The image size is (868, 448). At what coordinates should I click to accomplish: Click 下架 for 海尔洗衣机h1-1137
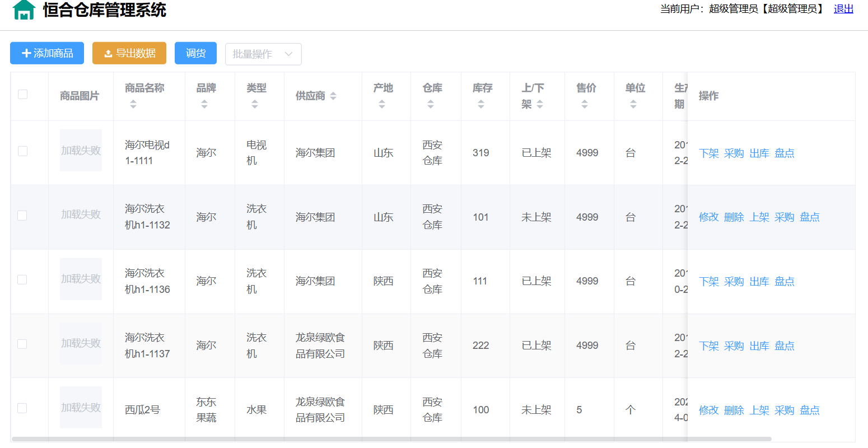coord(709,346)
